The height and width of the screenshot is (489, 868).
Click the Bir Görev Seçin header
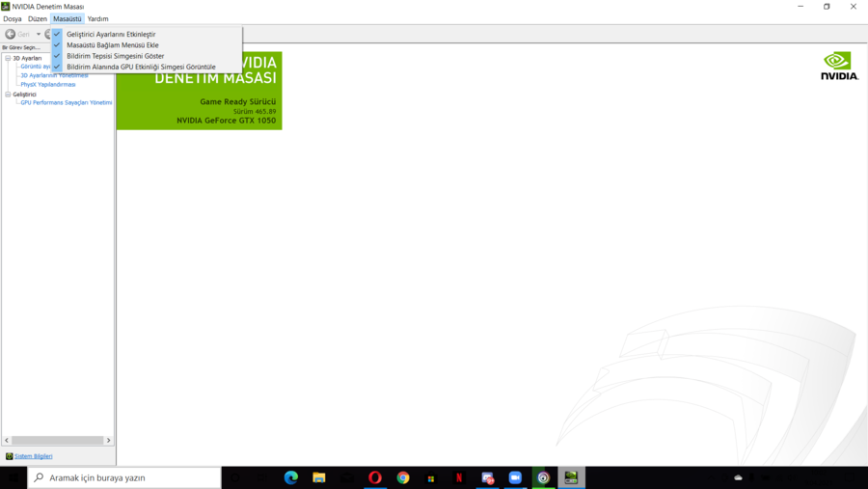pyautogui.click(x=21, y=47)
